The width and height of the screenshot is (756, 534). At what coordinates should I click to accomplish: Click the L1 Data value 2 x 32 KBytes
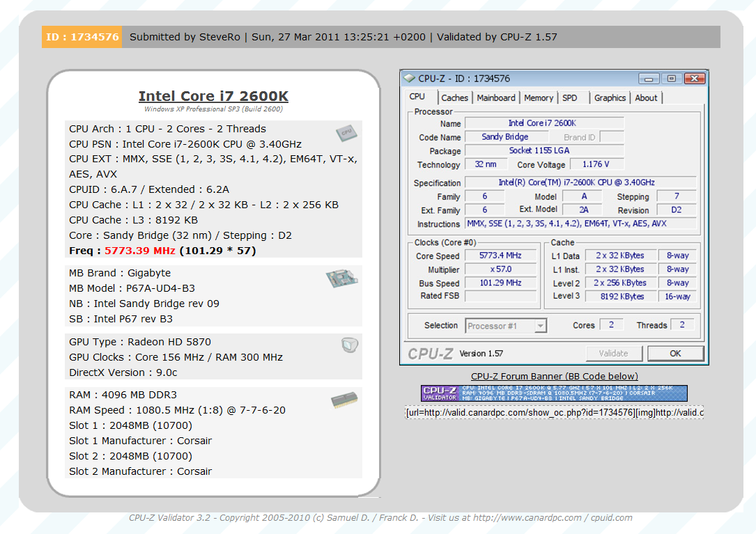[x=621, y=256]
